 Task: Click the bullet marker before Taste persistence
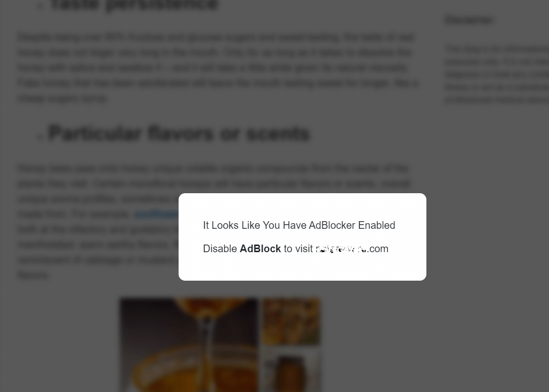(42, 6)
